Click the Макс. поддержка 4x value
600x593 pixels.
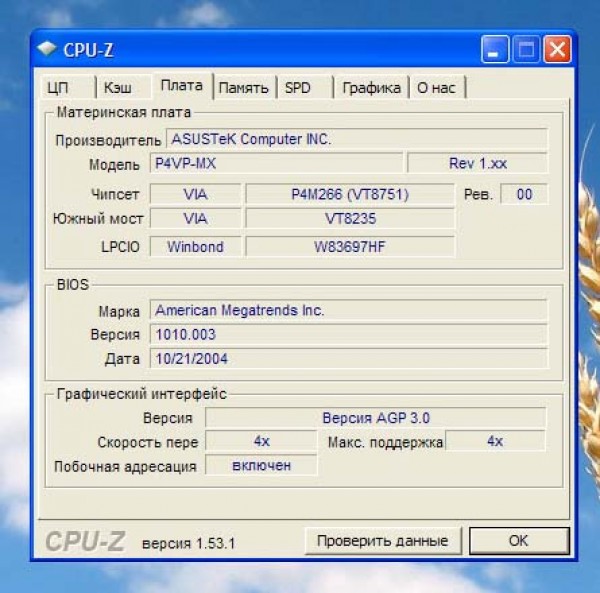(495, 441)
